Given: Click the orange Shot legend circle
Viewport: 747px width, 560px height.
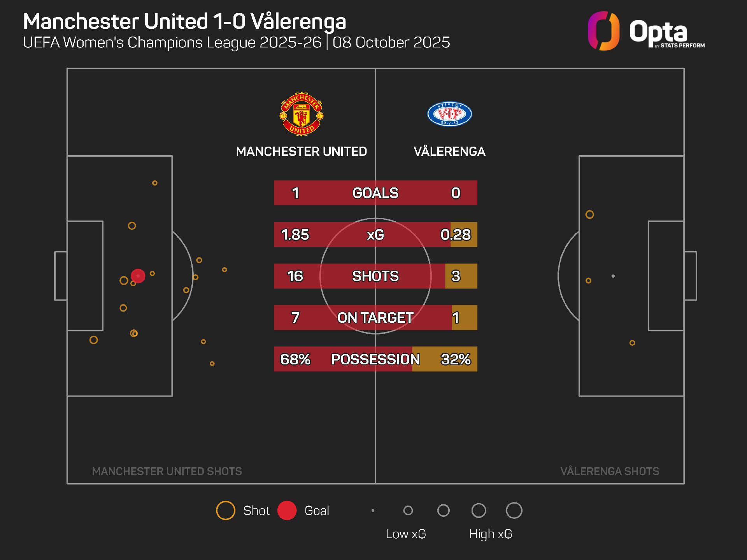Looking at the screenshot, I should 226,510.
